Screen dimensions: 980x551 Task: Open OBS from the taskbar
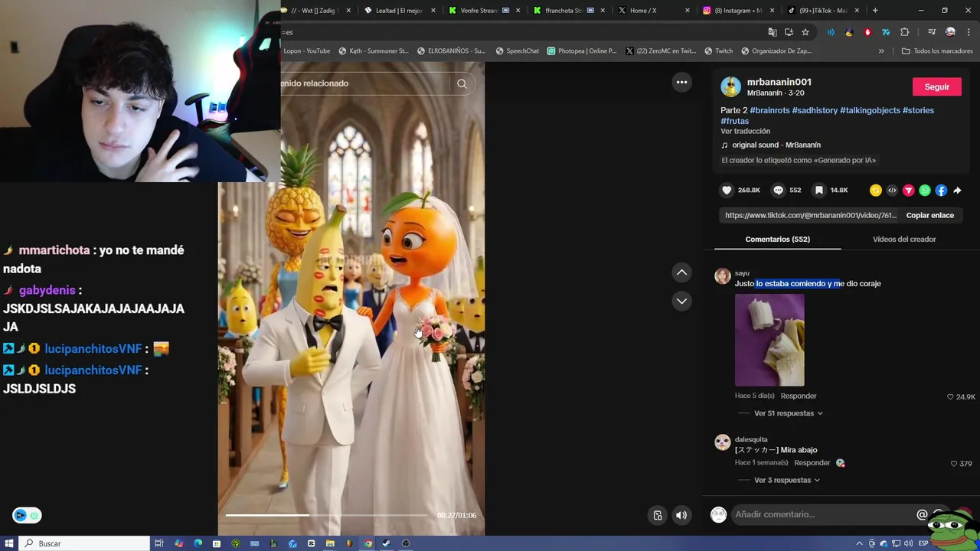click(x=406, y=543)
